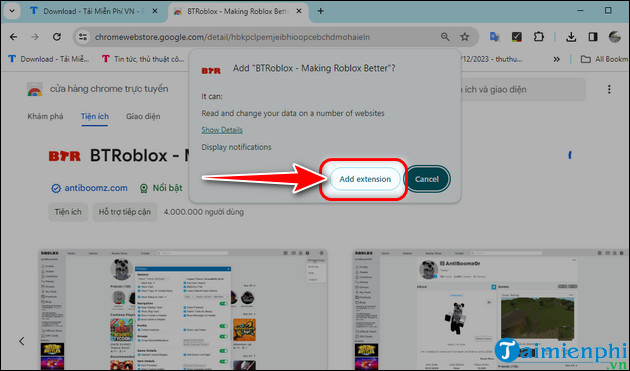Select the BTRoblox - Making Roblox Better tab
This screenshot has height=371, width=630.
tap(237, 11)
